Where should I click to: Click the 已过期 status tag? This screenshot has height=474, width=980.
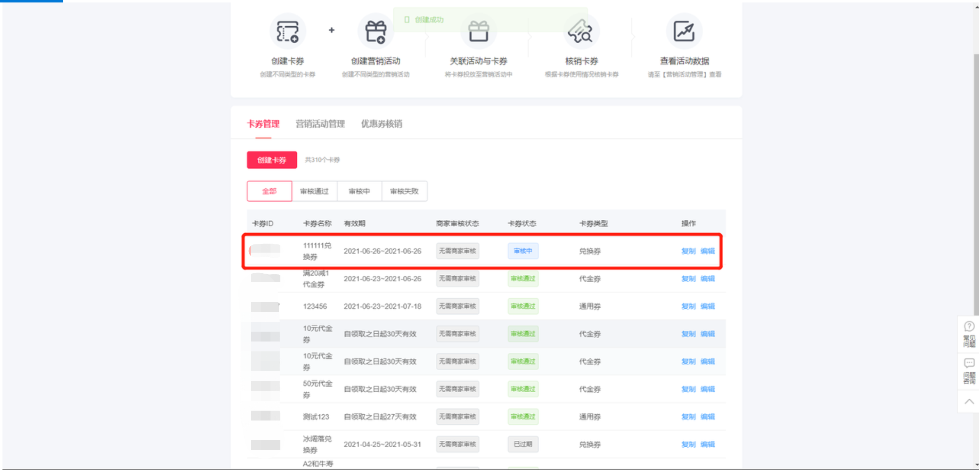tap(523, 444)
